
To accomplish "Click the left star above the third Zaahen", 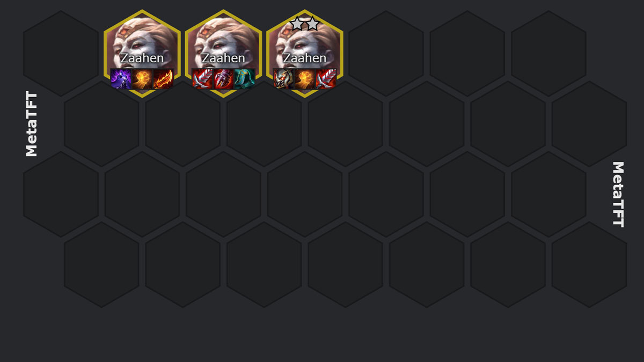I will coord(297,24).
